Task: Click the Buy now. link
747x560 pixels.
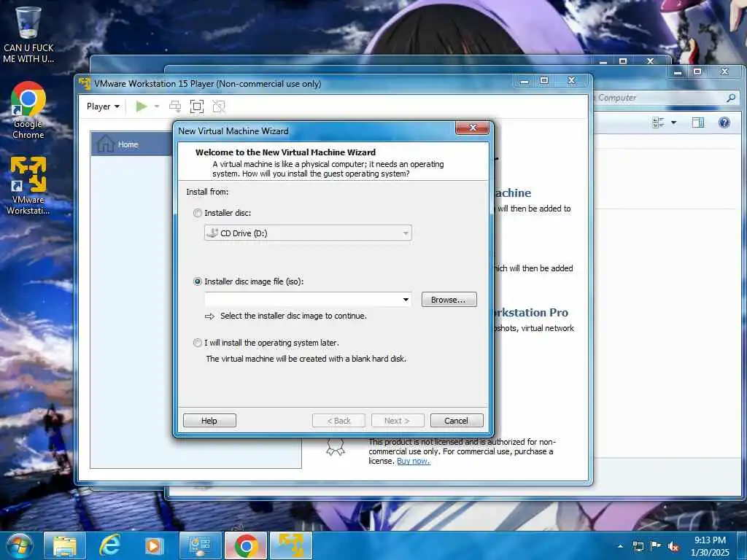Action: click(x=414, y=461)
